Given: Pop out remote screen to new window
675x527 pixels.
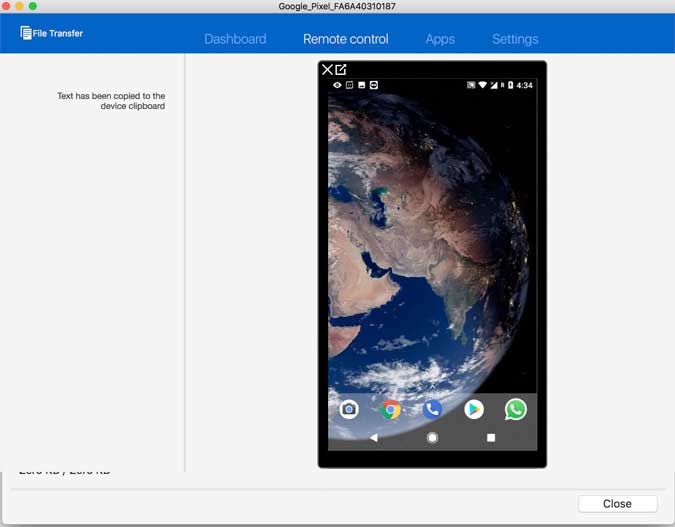Looking at the screenshot, I should [x=341, y=69].
